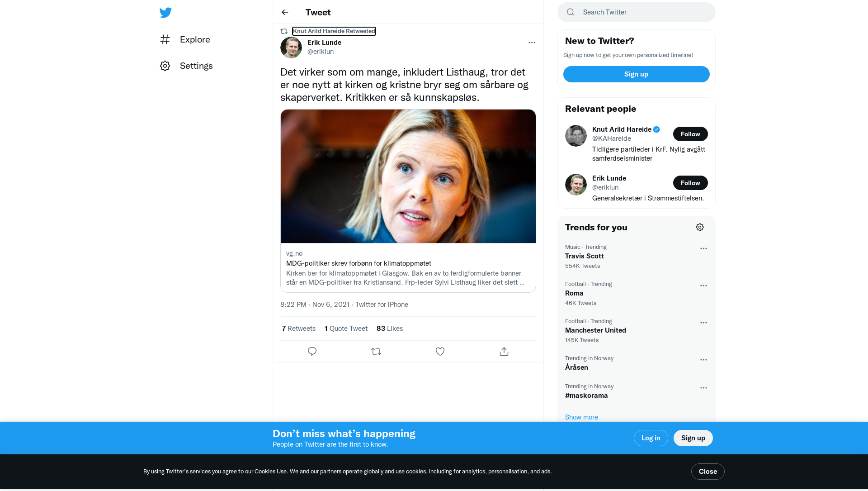Screen dimensions: 868x491
Task: Expand trends with Show more
Action: [581, 417]
